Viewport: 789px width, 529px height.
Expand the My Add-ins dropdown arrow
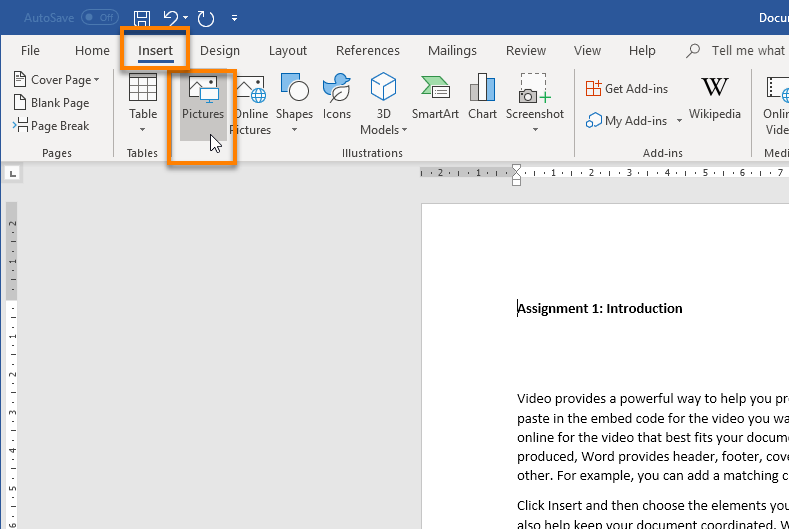[679, 121]
